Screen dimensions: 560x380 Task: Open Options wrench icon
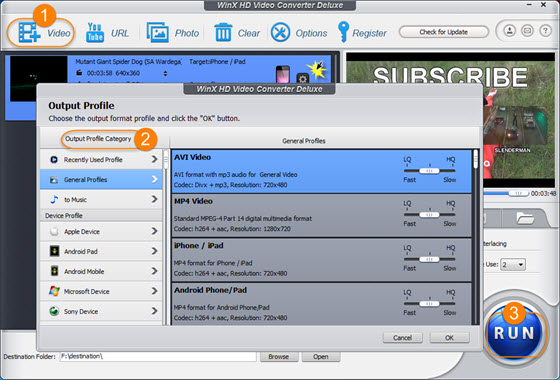tap(280, 32)
